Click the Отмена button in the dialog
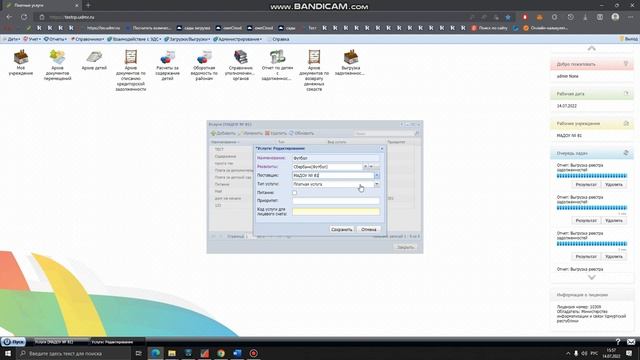The width and height of the screenshot is (640, 360). click(x=369, y=229)
